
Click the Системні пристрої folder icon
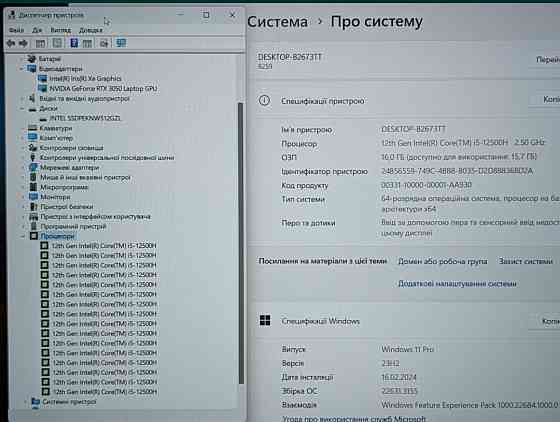(x=35, y=402)
